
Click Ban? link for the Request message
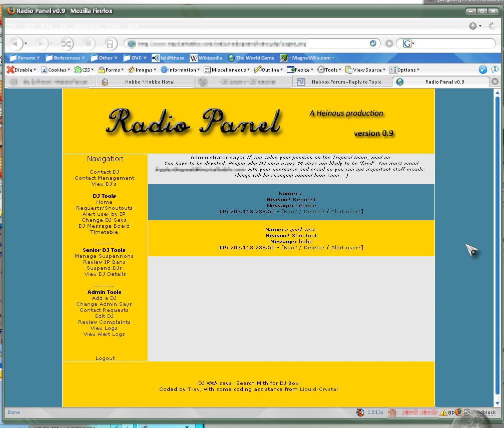pyautogui.click(x=290, y=212)
